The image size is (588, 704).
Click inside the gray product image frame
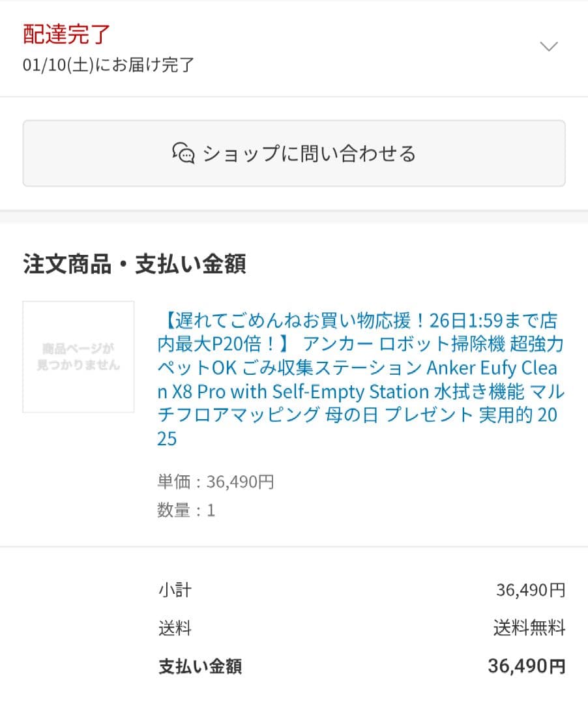78,357
